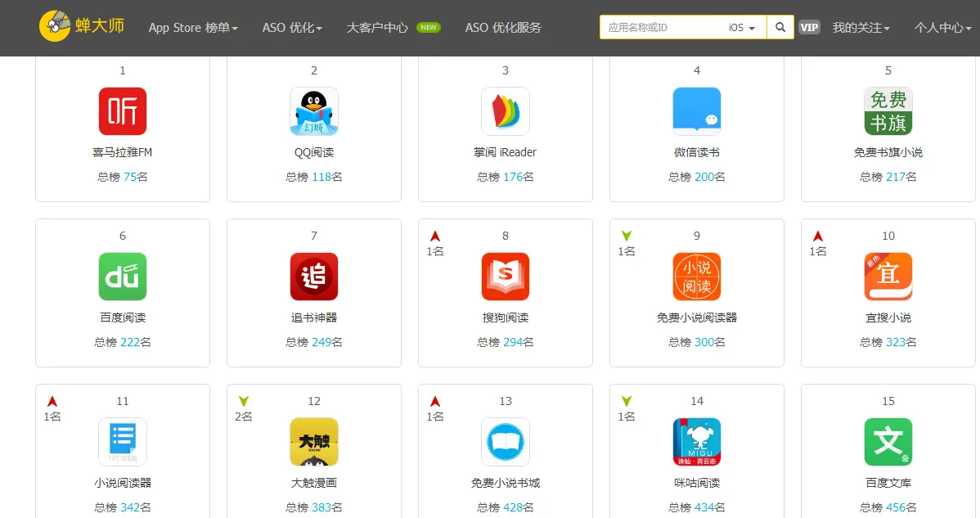Click the 总榜 176名 rank link
The image size is (980, 518).
(505, 177)
